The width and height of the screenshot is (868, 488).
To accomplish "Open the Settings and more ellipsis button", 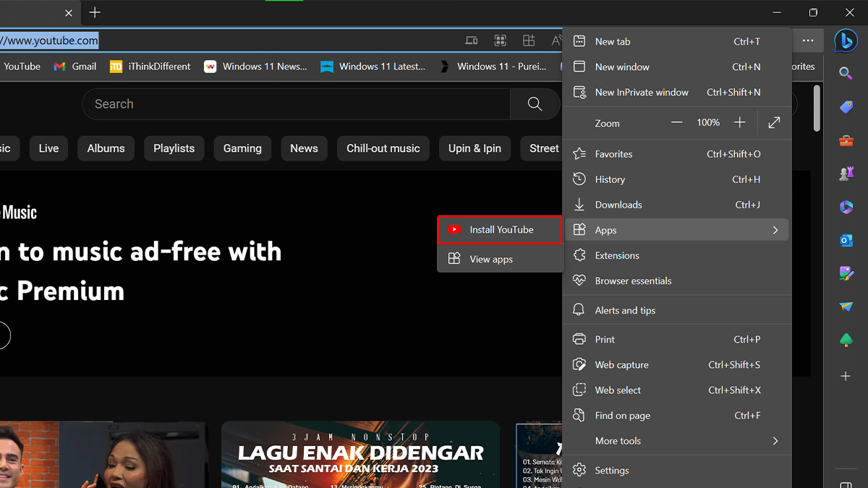I will pos(808,40).
